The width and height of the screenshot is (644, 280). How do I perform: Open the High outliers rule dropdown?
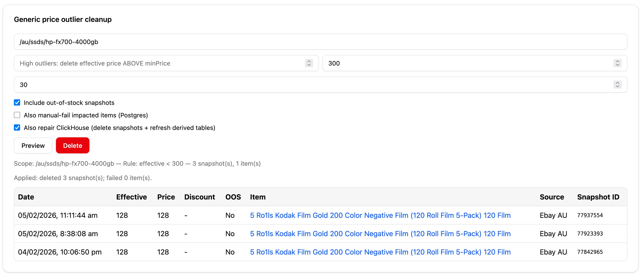coord(166,63)
